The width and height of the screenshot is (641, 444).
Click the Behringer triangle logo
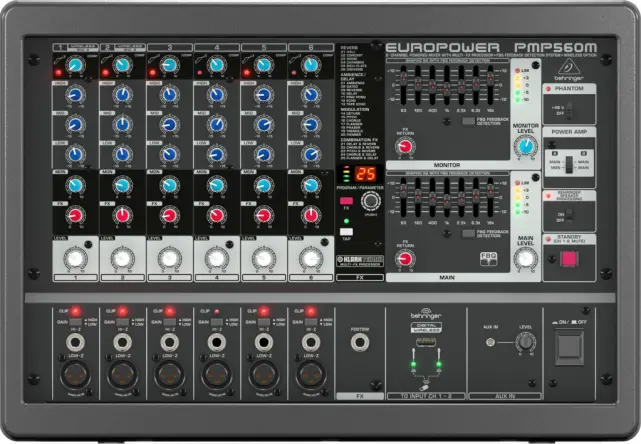click(x=569, y=69)
